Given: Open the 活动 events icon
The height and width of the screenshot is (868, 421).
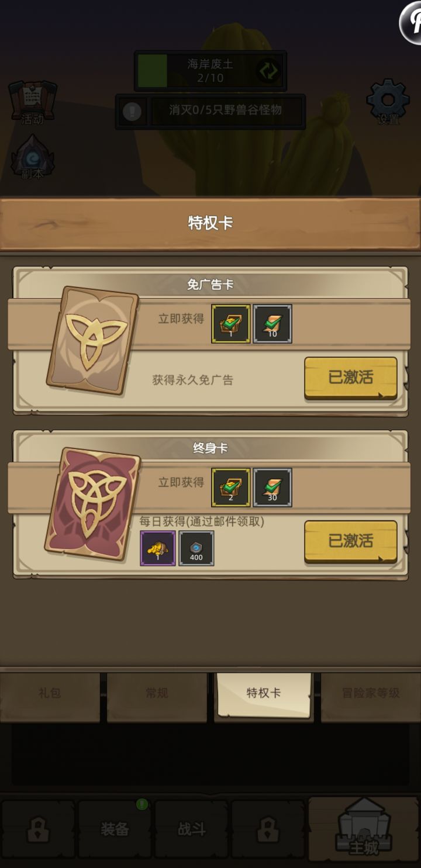Looking at the screenshot, I should click(x=32, y=103).
